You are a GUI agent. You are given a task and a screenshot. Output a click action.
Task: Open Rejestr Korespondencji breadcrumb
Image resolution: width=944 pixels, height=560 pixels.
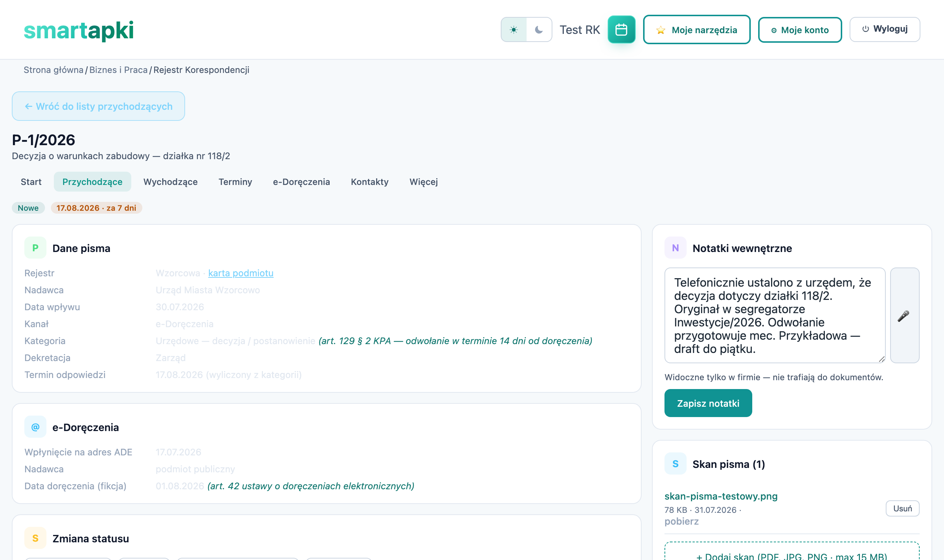[x=201, y=70]
